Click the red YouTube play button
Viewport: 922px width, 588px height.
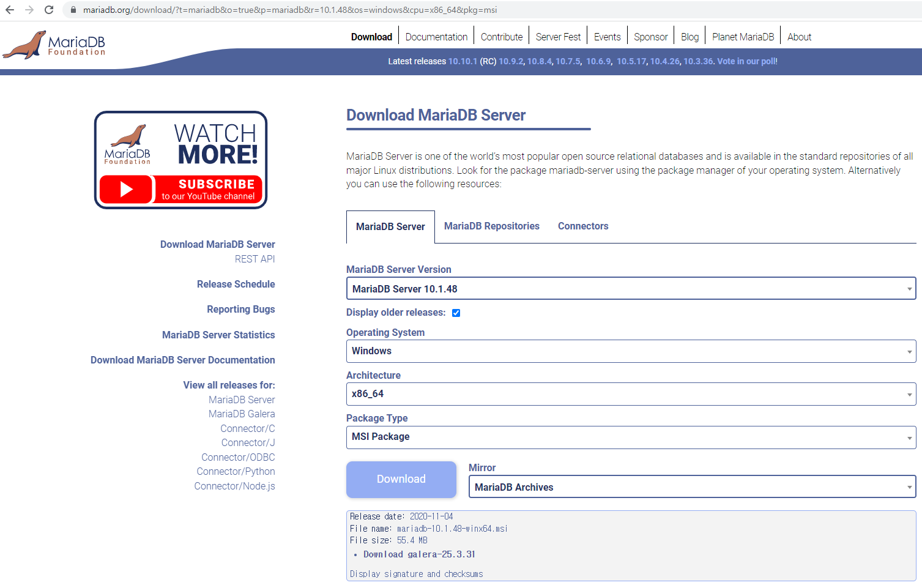(x=126, y=189)
